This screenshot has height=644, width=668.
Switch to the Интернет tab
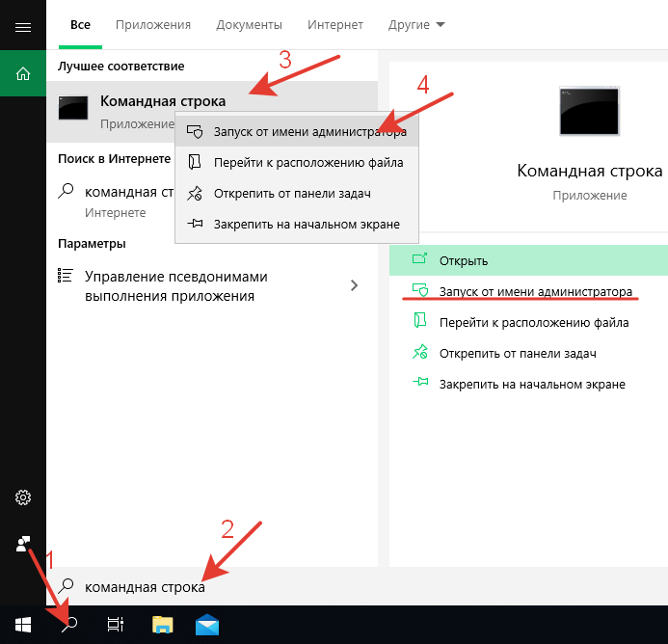tap(335, 25)
